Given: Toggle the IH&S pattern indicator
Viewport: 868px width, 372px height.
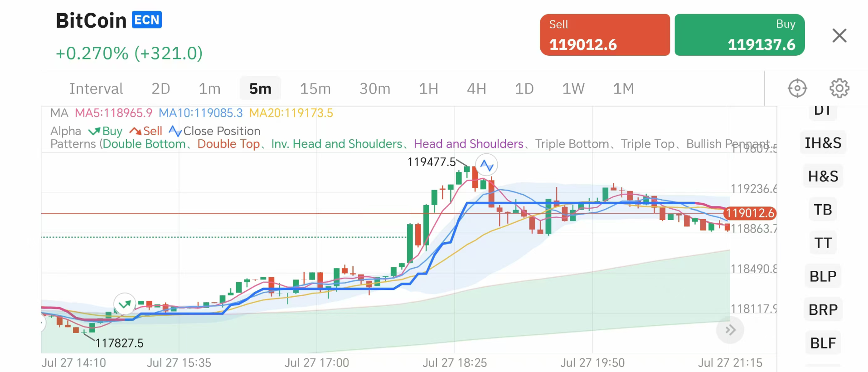Looking at the screenshot, I should click(823, 143).
